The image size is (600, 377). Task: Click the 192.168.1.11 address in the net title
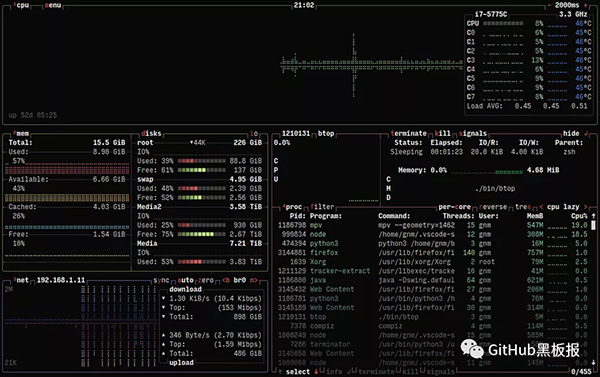click(x=60, y=280)
